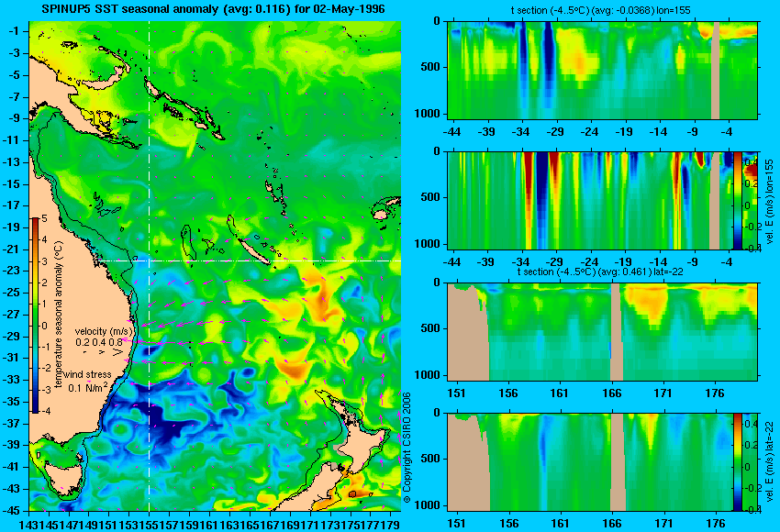Click the longitude tick labels along the map's bottom
The width and height of the screenshot is (780, 532).
pyautogui.click(x=209, y=524)
